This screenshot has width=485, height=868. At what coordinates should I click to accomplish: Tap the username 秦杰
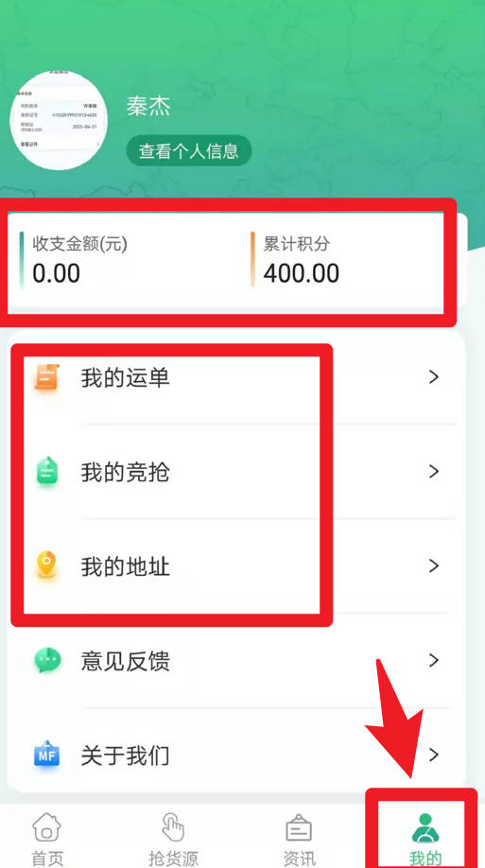147,106
